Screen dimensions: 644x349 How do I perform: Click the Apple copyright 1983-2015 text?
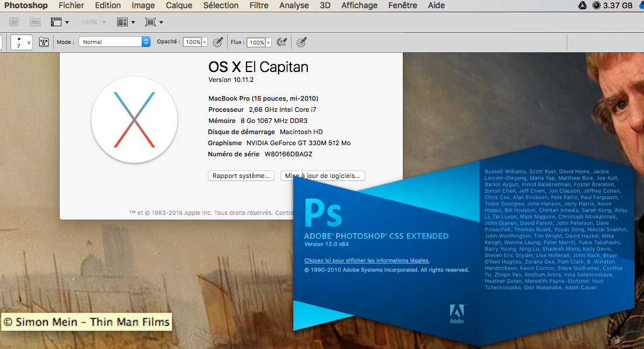click(x=211, y=213)
